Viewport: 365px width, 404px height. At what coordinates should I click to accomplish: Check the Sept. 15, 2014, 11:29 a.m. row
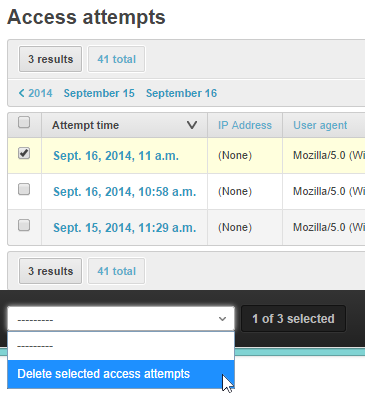tap(24, 225)
